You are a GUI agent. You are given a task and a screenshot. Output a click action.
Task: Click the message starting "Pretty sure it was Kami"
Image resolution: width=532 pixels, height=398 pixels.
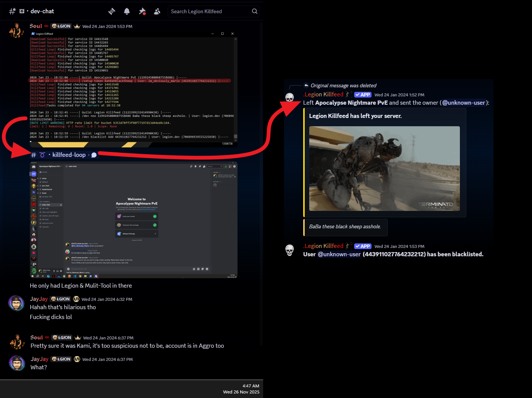(x=127, y=346)
